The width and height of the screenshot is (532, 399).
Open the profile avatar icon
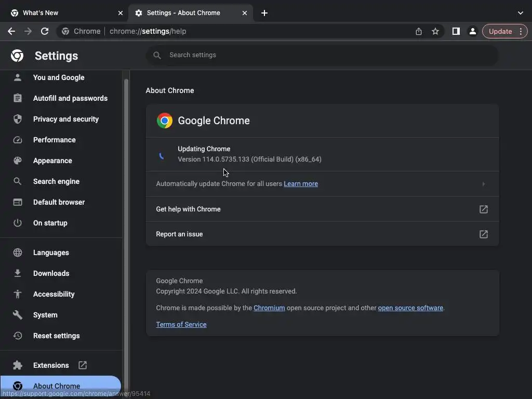pyautogui.click(x=473, y=31)
